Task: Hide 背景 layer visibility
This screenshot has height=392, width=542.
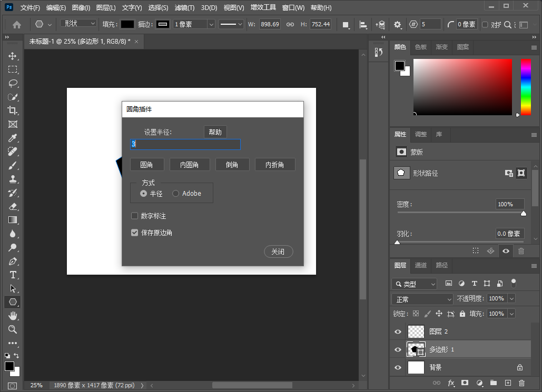Action: tap(398, 367)
